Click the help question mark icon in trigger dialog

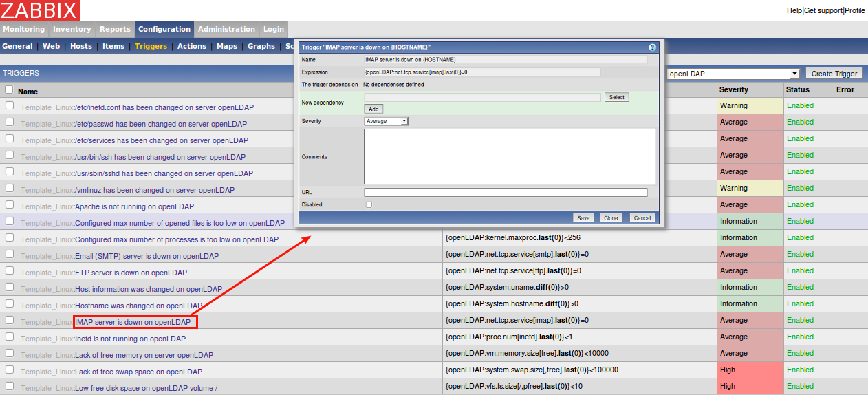click(652, 47)
